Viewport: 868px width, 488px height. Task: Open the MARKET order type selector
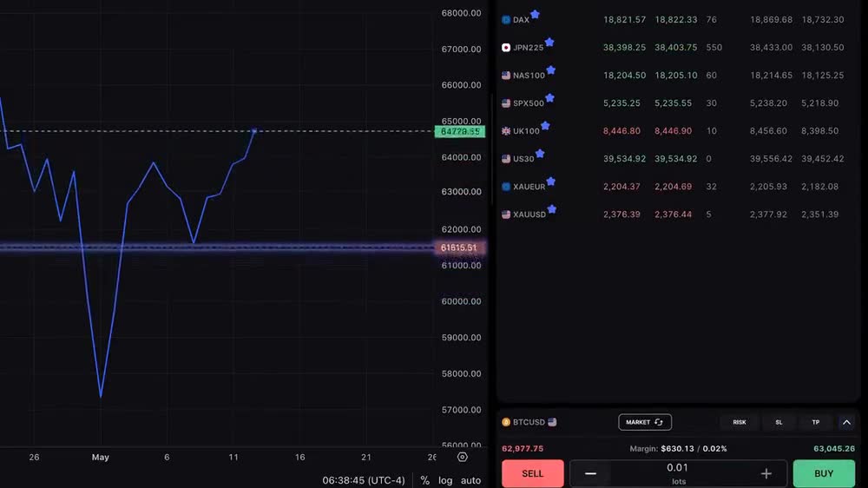coord(645,422)
